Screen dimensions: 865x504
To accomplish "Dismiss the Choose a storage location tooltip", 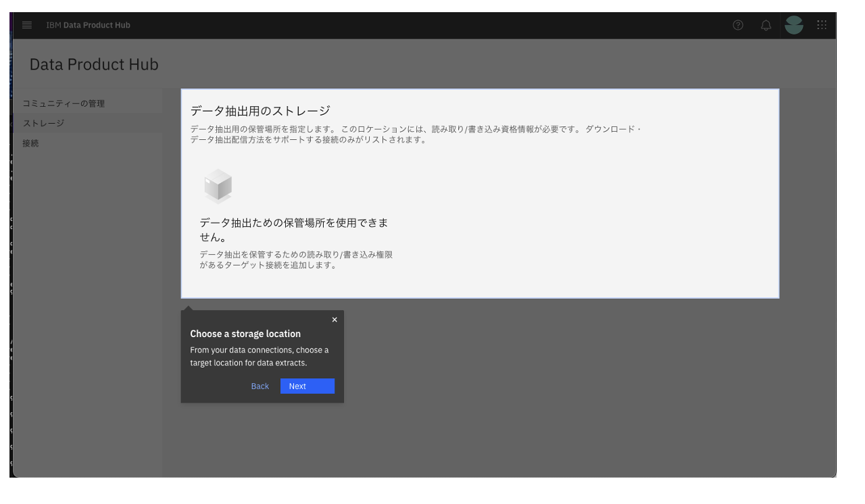I will [334, 319].
